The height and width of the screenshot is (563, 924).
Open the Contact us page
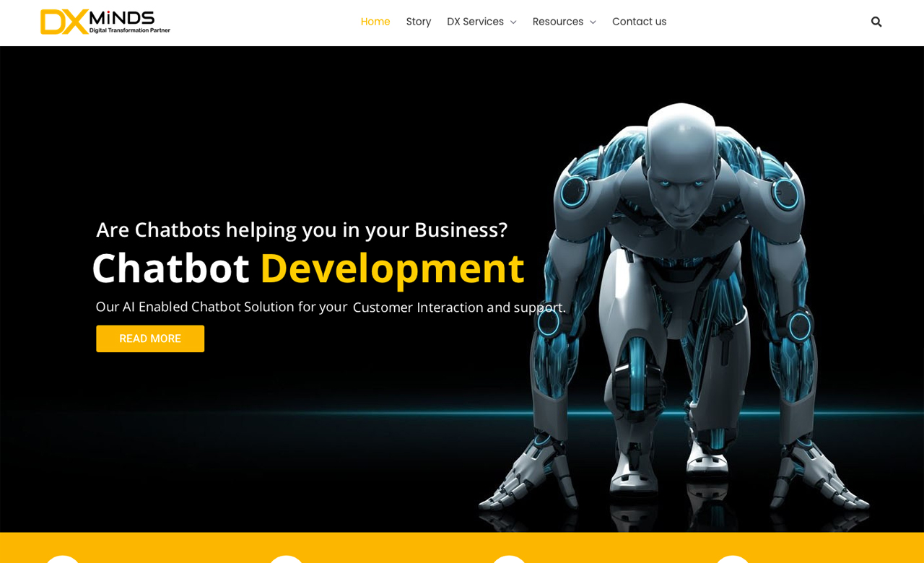(640, 20)
